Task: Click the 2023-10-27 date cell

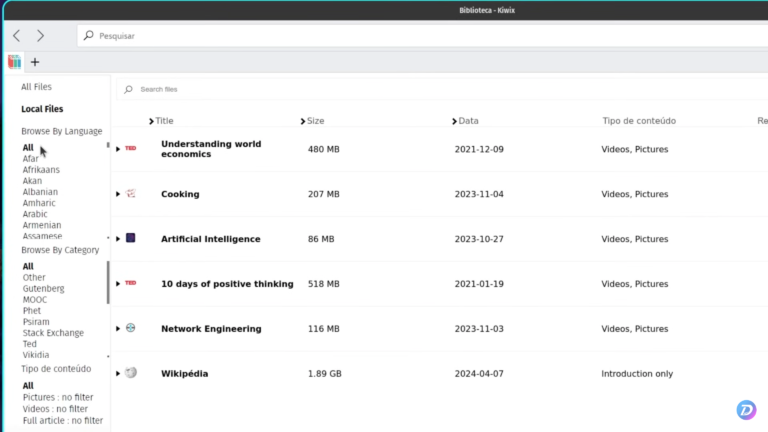Action: pyautogui.click(x=479, y=239)
